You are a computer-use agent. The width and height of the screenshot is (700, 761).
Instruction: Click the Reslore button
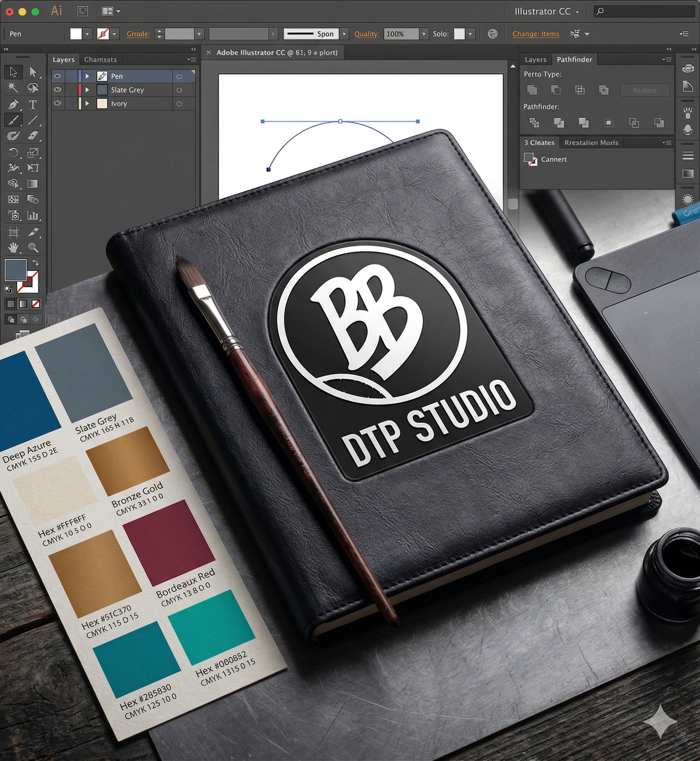click(645, 90)
